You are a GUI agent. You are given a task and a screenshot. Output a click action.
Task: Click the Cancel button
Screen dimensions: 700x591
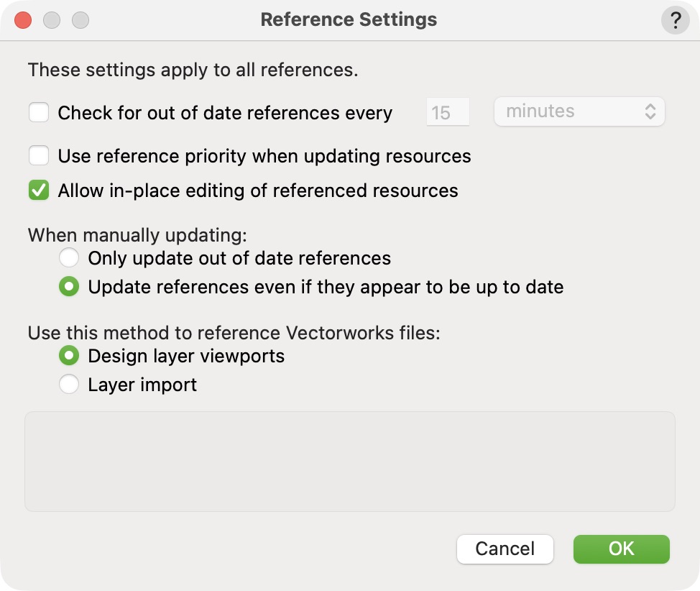click(505, 549)
